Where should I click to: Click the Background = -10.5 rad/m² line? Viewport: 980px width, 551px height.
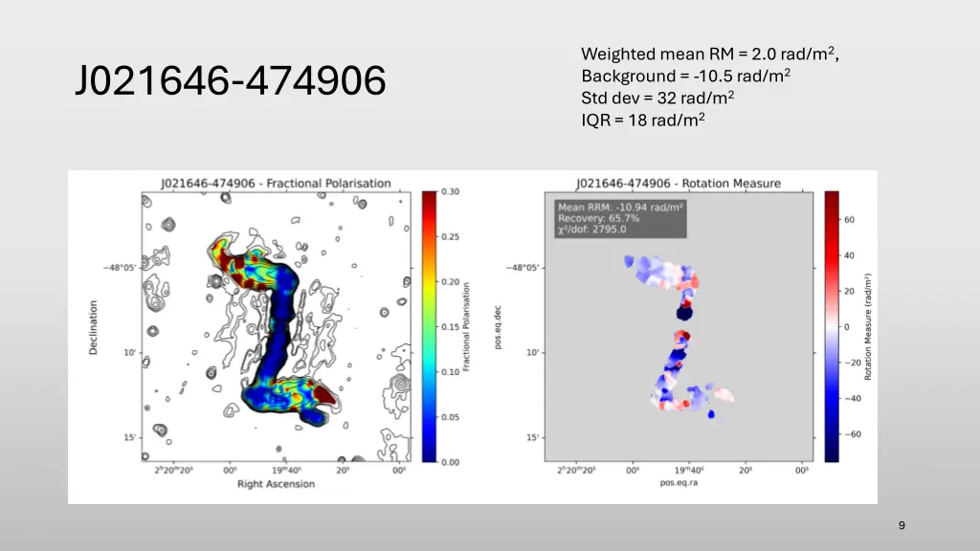tap(685, 76)
